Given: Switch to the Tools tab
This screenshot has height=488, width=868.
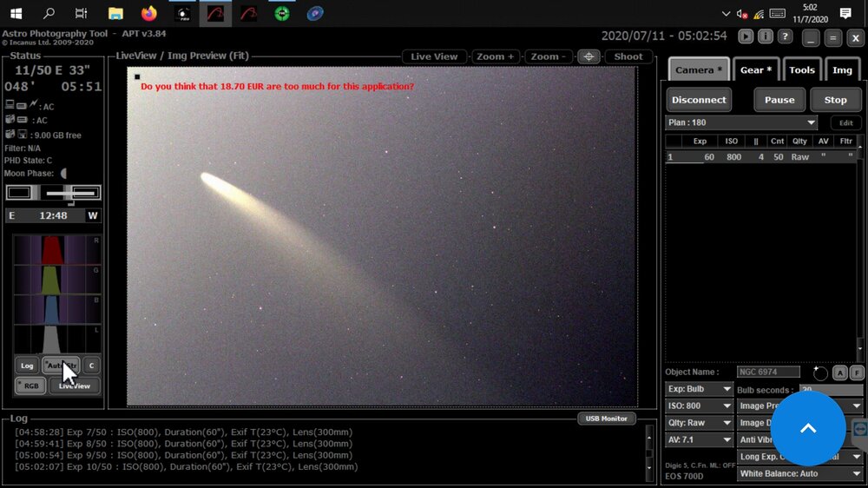Looking at the screenshot, I should (802, 70).
